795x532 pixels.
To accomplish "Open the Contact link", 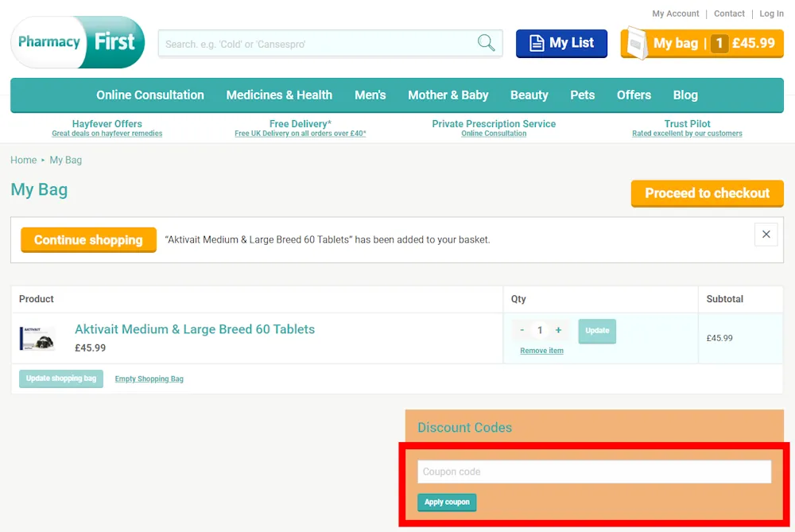I will 729,14.
